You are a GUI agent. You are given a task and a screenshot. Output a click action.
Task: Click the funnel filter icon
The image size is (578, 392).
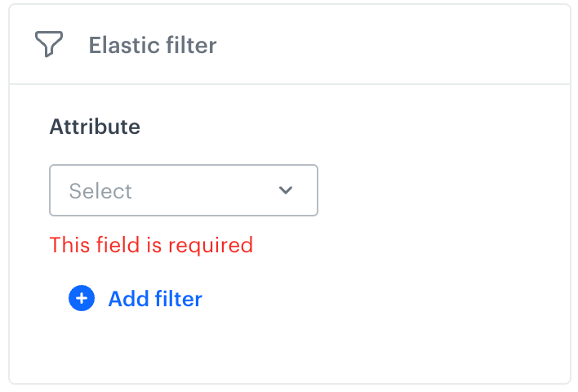click(x=49, y=44)
